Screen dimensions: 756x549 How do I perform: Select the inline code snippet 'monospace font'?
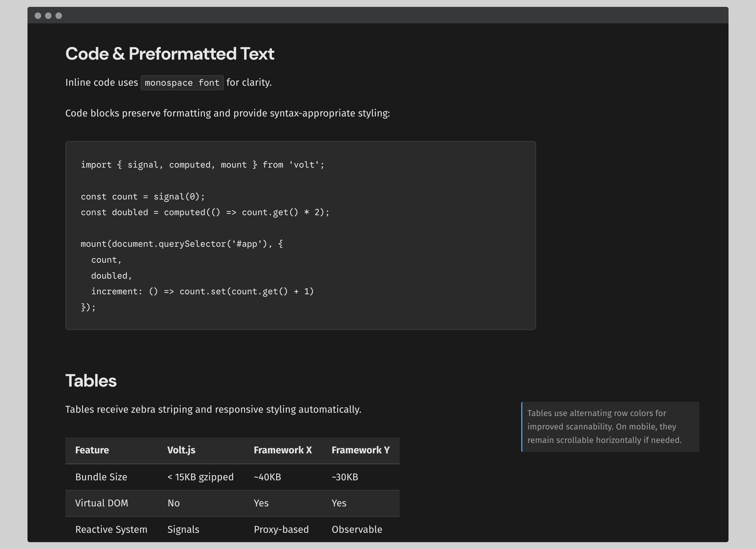[x=182, y=83]
